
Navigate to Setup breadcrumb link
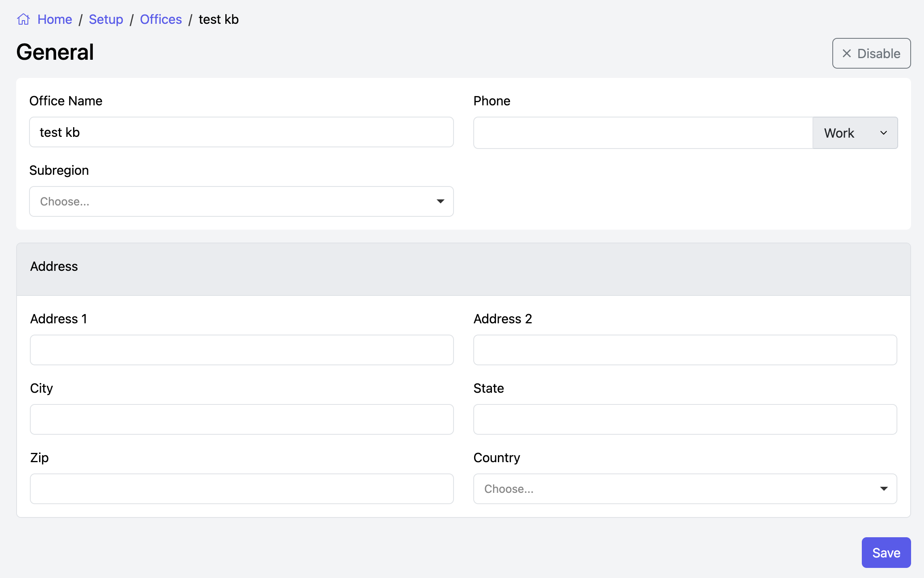point(106,19)
